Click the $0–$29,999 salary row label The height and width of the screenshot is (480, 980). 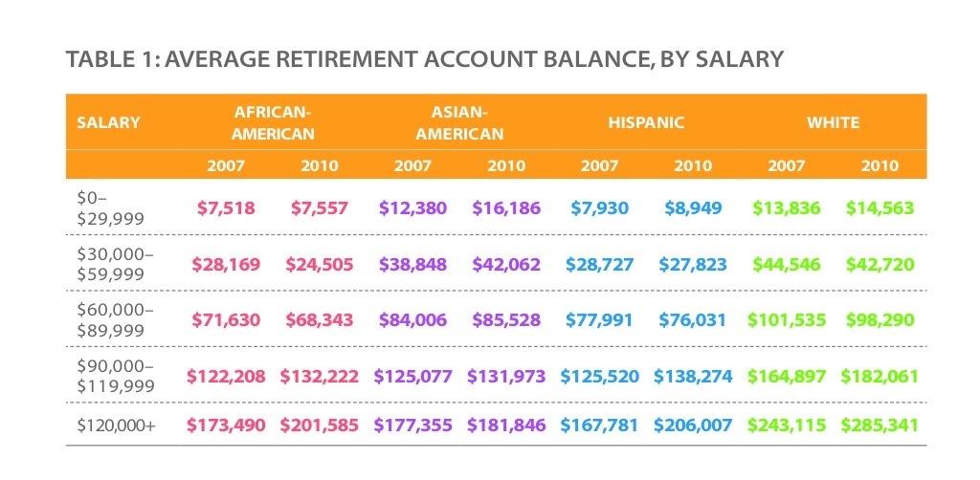pyautogui.click(x=108, y=207)
